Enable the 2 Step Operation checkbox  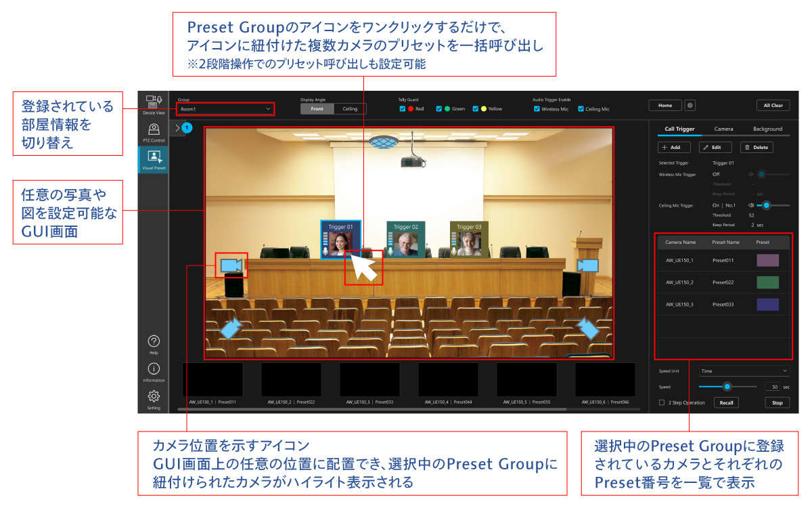click(x=662, y=402)
